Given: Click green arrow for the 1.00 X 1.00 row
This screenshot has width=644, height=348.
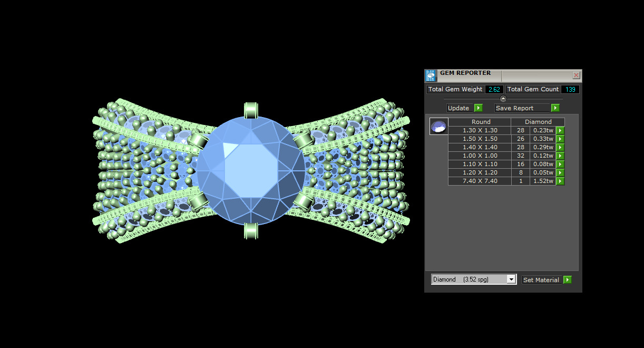Looking at the screenshot, I should [x=560, y=156].
